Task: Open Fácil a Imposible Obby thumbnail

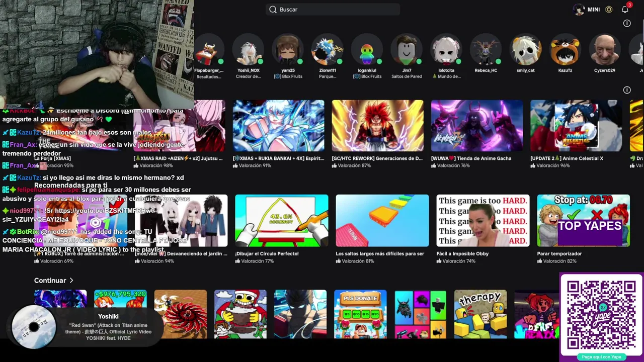Action: [483, 221]
